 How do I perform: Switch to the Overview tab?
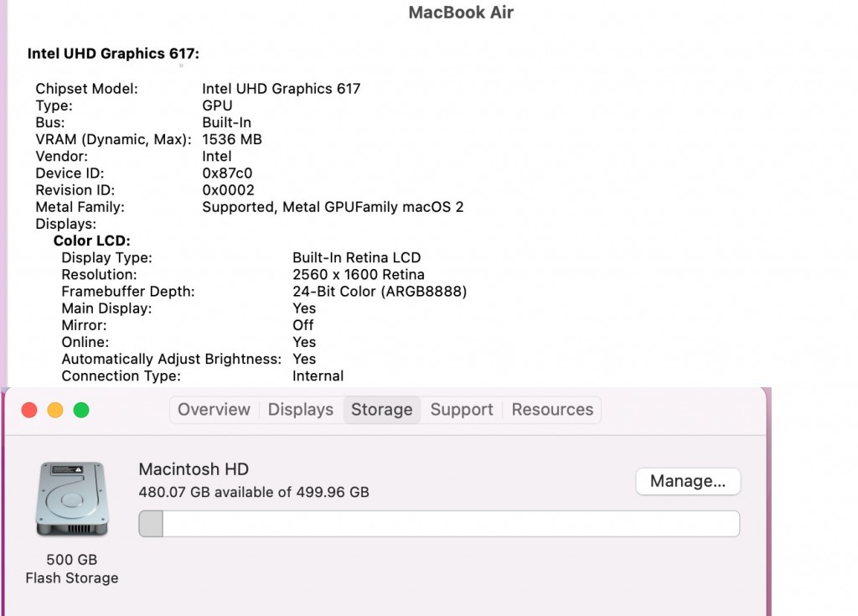pyautogui.click(x=214, y=410)
